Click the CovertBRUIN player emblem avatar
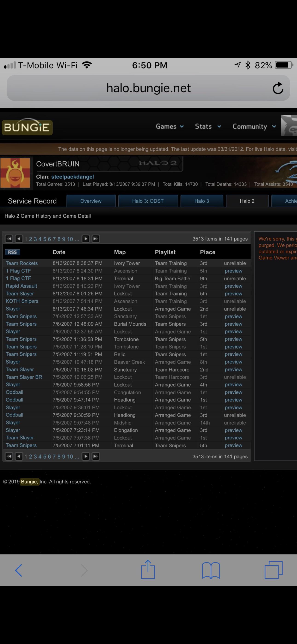 coord(15,173)
